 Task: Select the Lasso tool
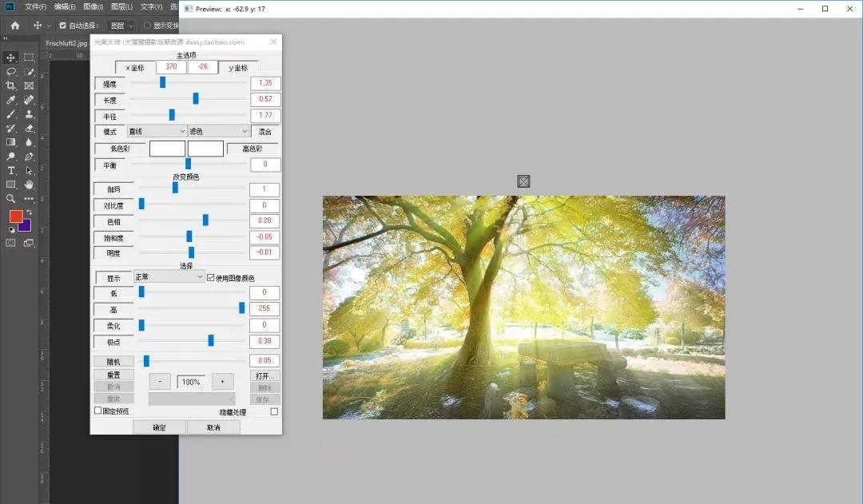[11, 72]
